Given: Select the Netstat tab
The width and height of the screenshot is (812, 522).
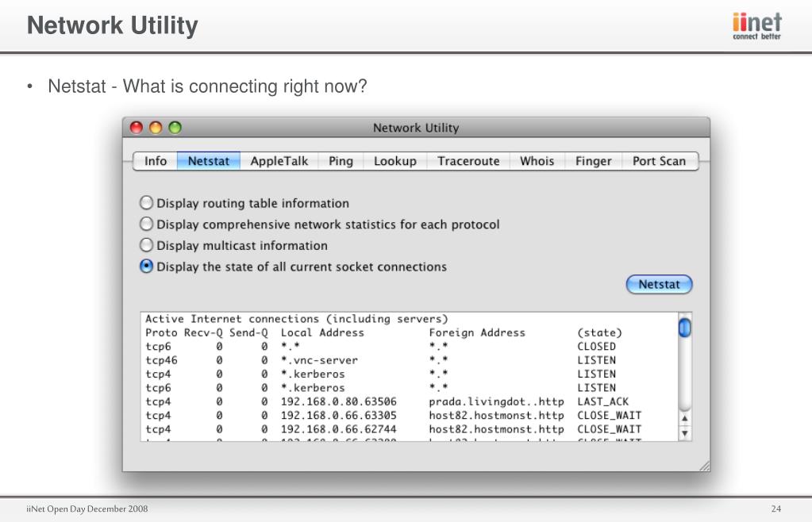Looking at the screenshot, I should [209, 161].
